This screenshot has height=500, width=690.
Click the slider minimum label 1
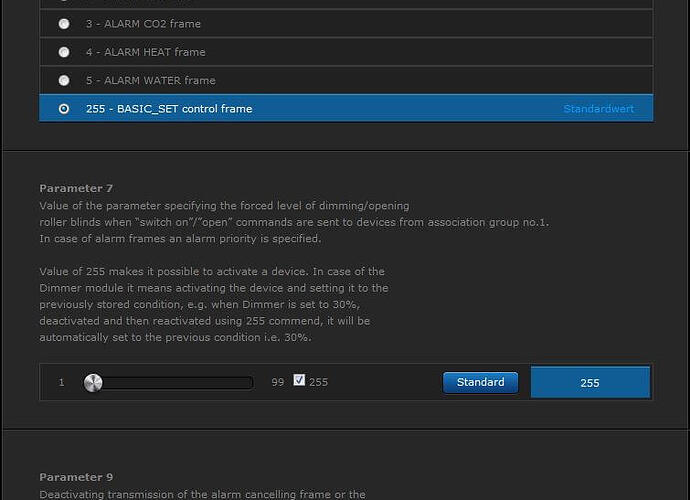tap(62, 382)
